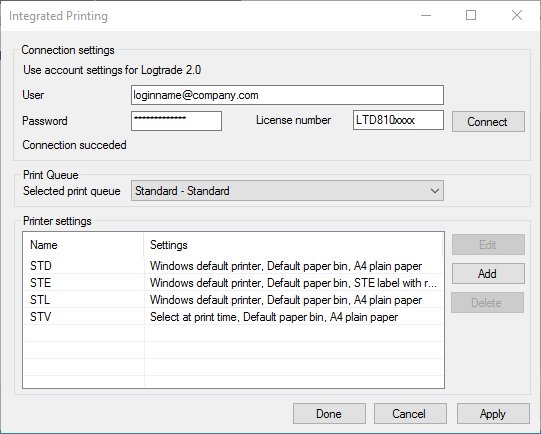Click the Delete printer setting button
Screen dimensions: 541x434
coord(487,303)
